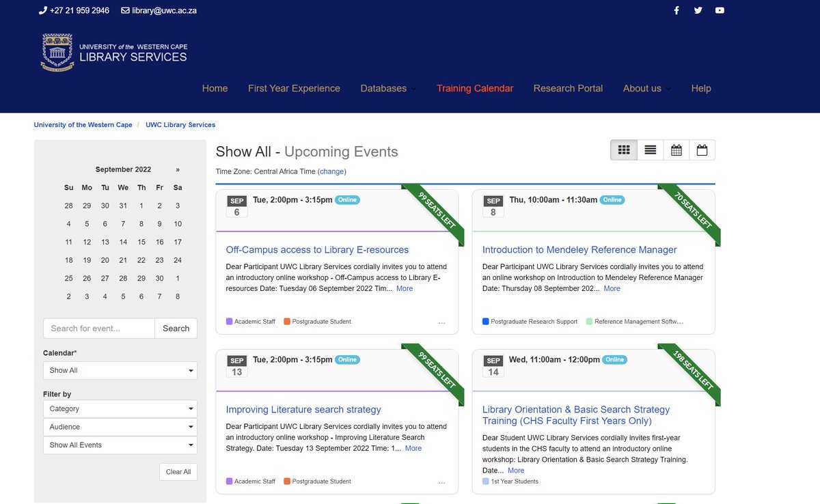Open First Year Experience page

294,88
